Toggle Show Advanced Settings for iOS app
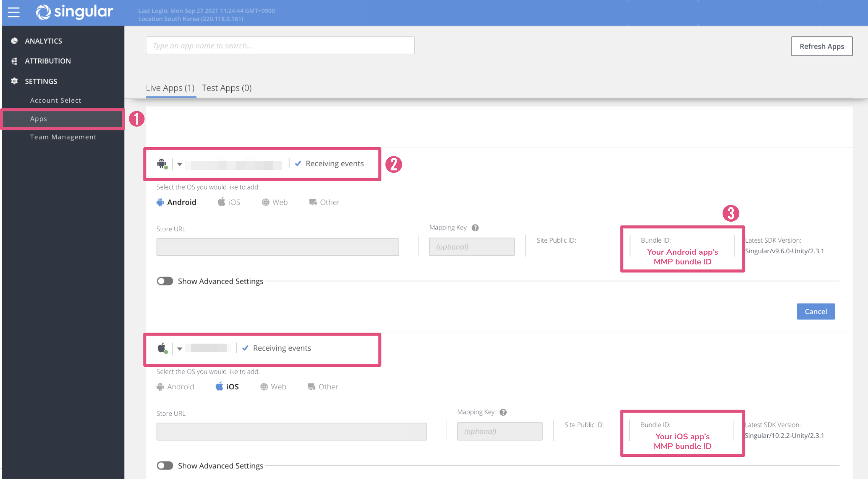The width and height of the screenshot is (868, 479). click(165, 466)
